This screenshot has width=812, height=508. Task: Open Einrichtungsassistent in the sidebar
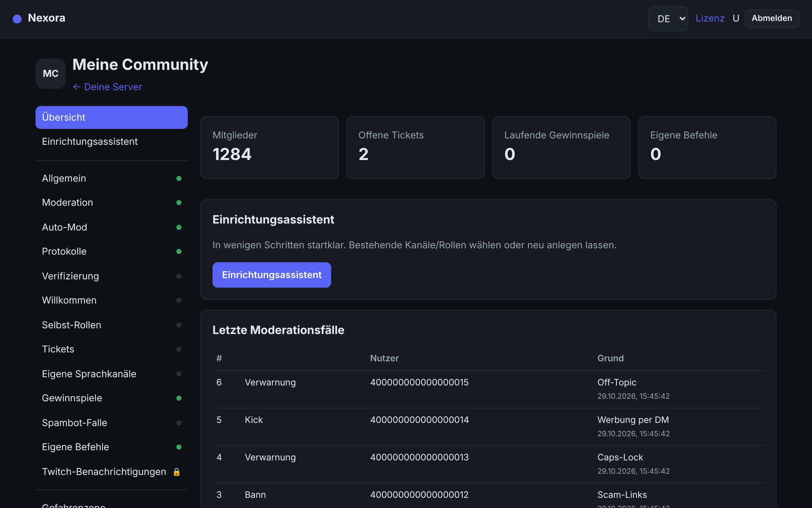point(111,142)
